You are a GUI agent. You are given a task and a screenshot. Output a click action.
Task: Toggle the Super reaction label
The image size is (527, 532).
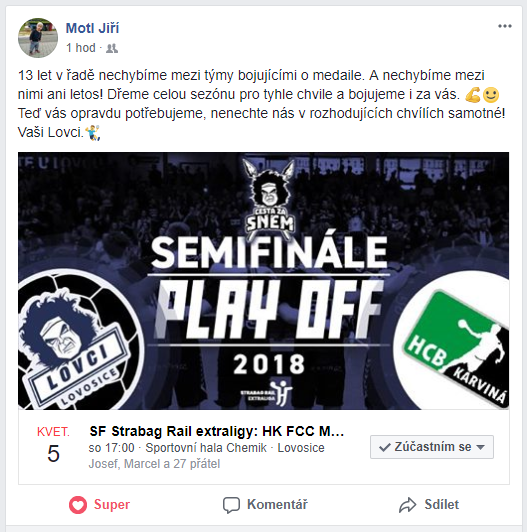112,505
